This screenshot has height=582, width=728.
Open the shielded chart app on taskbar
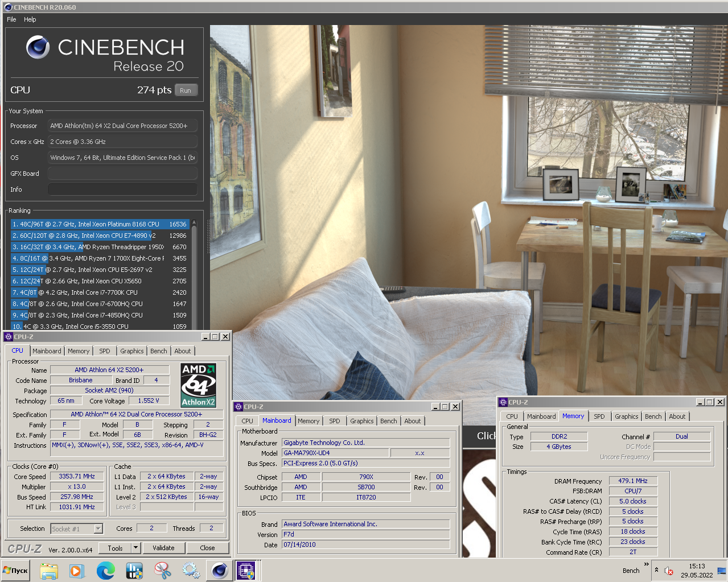134,571
